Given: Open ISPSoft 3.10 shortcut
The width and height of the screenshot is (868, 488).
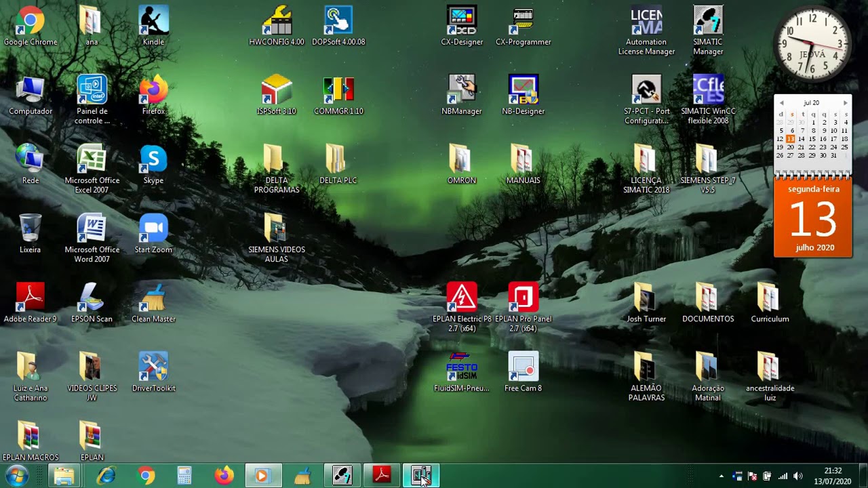Looking at the screenshot, I should (277, 95).
